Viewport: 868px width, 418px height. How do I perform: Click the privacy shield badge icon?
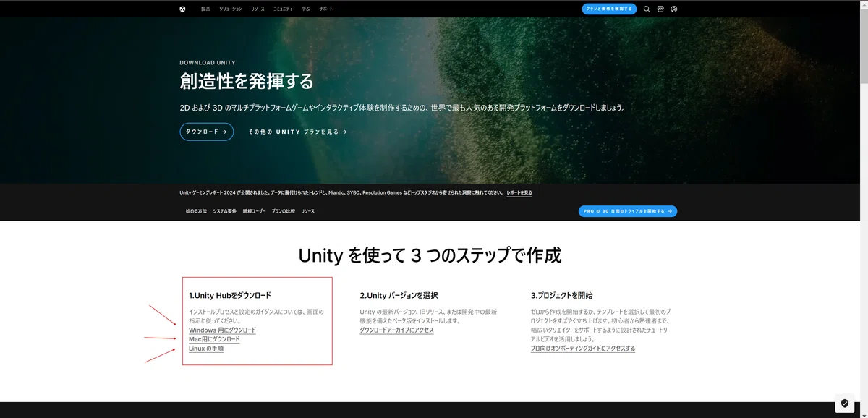845,404
